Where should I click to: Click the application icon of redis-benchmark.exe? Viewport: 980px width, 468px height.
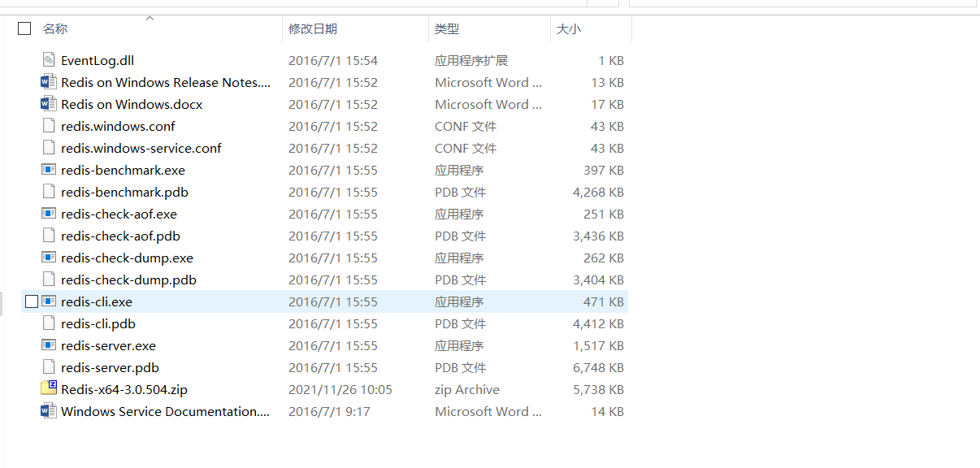(49, 170)
